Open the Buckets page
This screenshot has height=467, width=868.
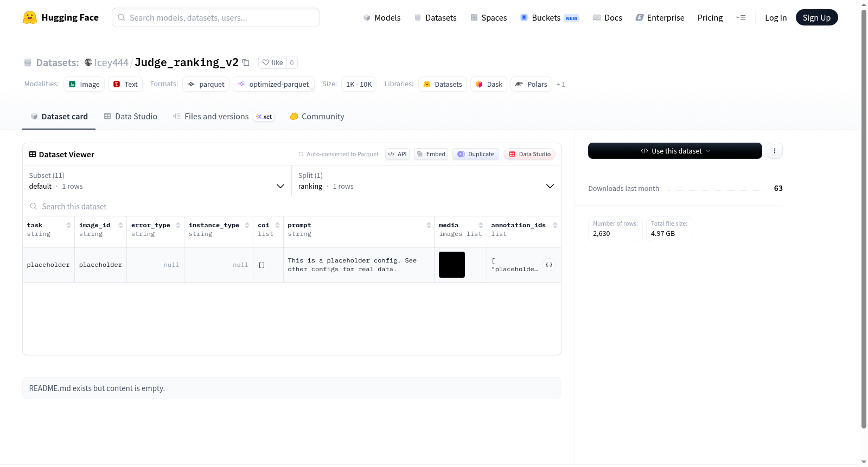coord(550,17)
